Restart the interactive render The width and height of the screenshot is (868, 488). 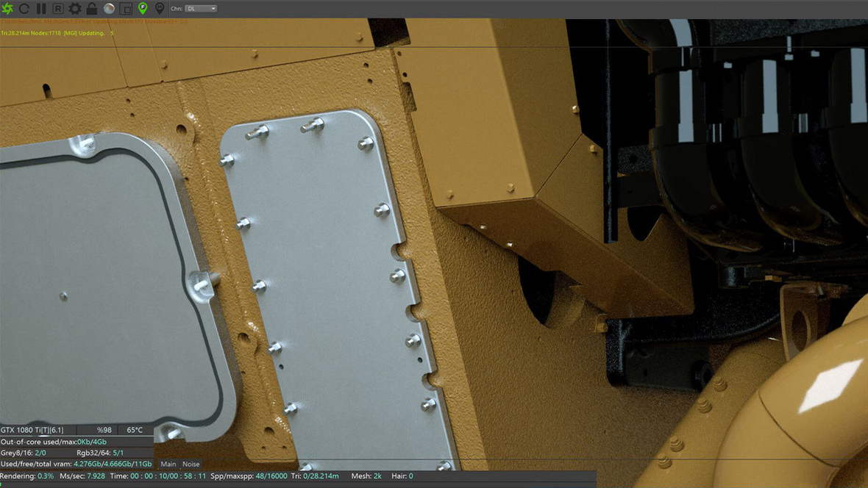click(x=24, y=9)
